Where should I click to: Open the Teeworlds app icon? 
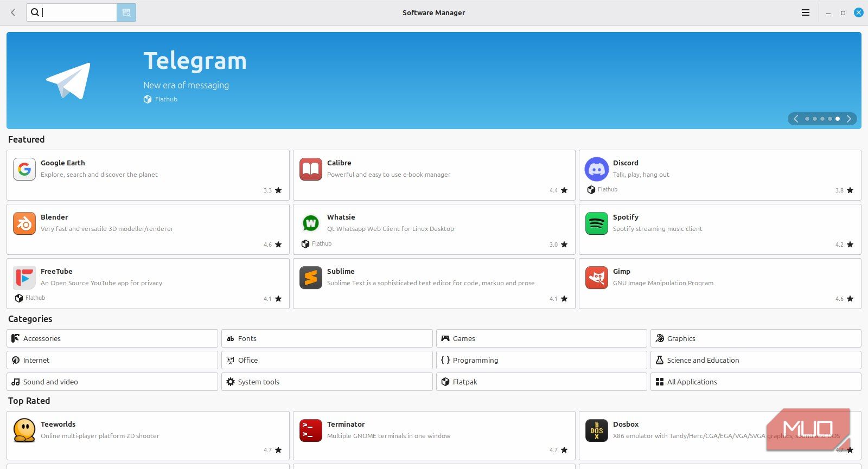(24, 431)
